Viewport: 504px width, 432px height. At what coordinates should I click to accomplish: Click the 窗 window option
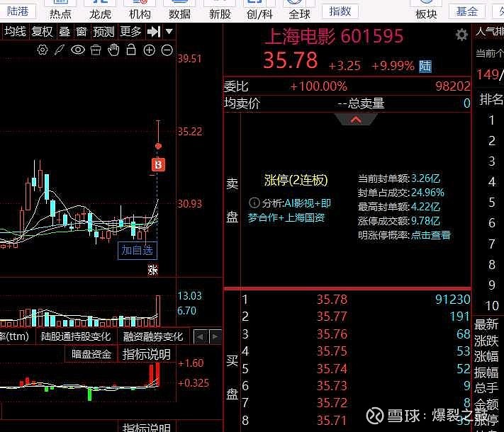pos(82,32)
